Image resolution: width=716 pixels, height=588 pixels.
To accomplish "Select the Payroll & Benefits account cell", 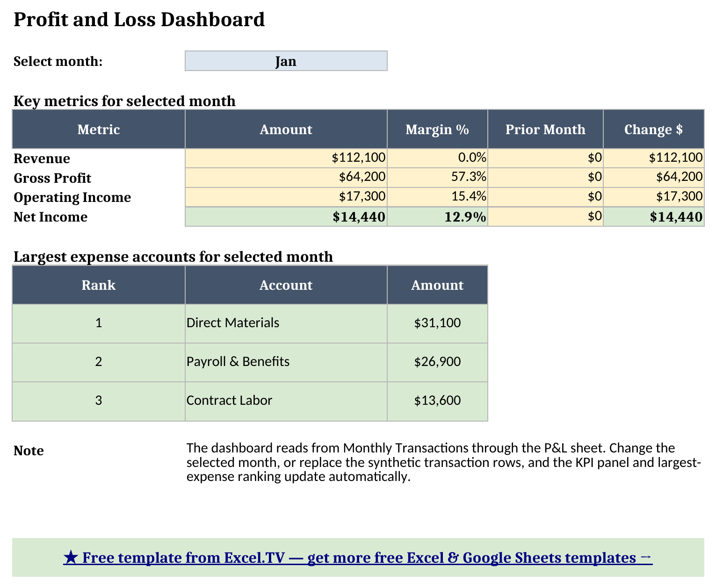I will 286,362.
